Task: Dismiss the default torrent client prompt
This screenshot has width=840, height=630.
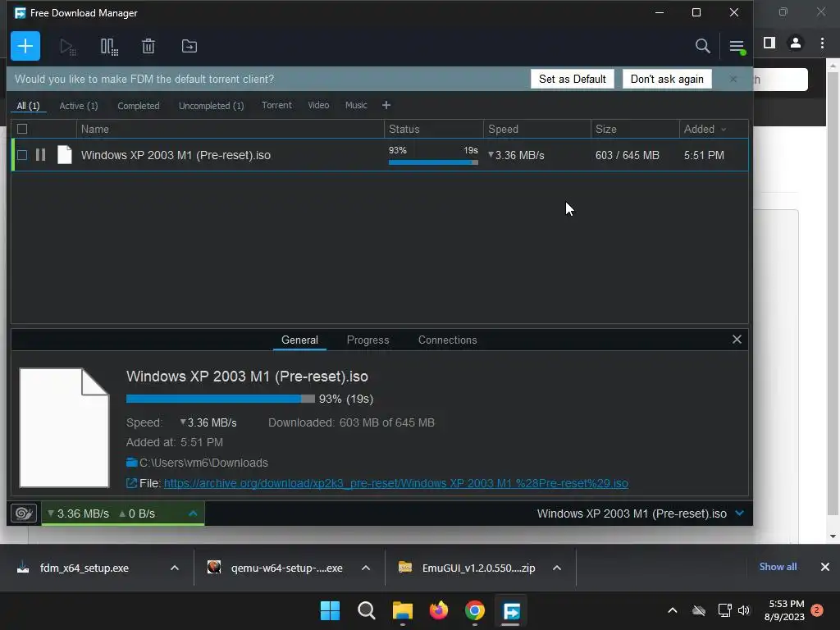Action: pos(733,79)
